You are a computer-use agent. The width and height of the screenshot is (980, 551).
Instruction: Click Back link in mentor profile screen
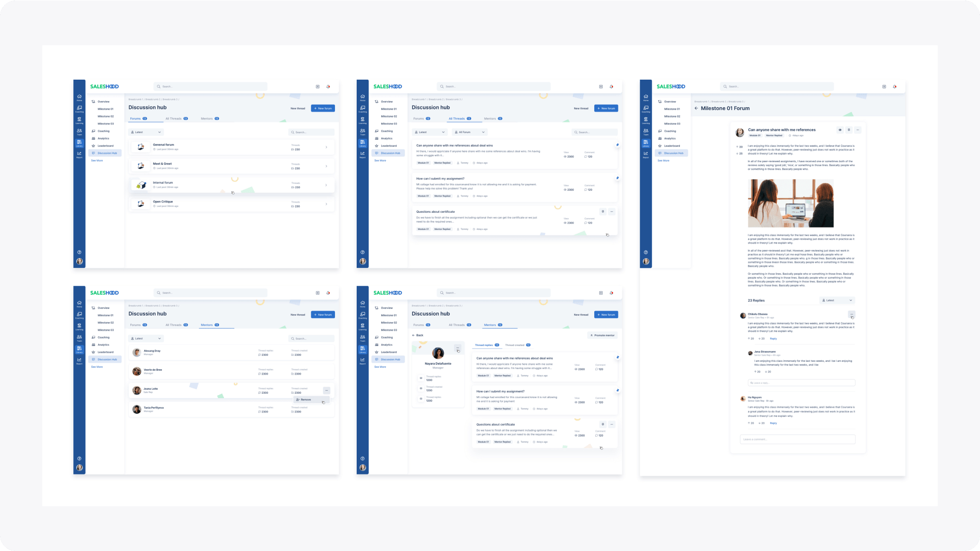418,335
